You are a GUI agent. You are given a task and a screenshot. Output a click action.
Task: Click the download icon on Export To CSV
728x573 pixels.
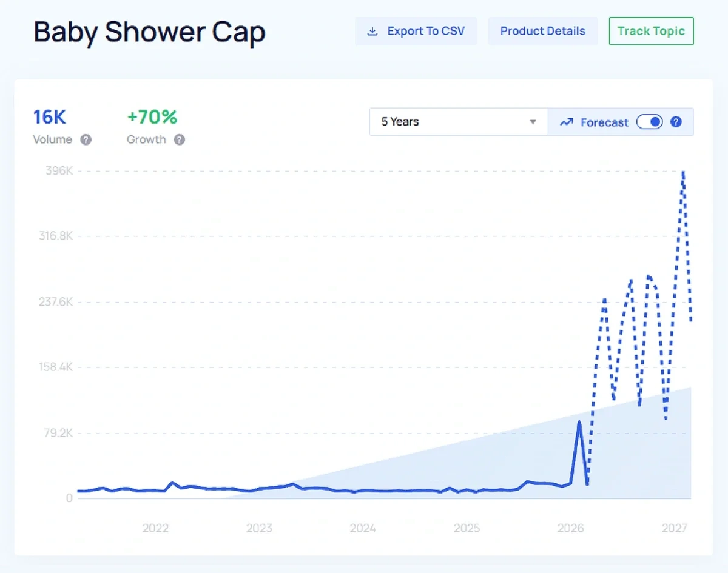click(372, 31)
